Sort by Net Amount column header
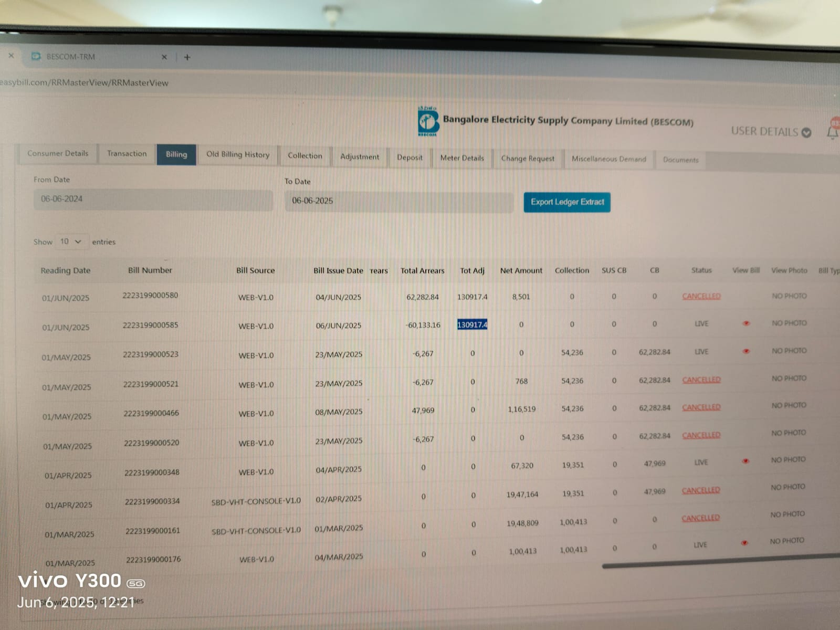Viewport: 840px width, 630px height. tap(521, 270)
